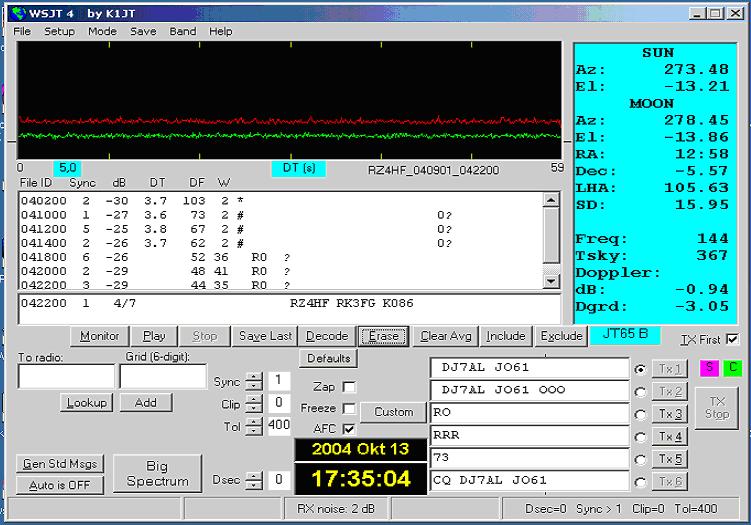Click the Tx1 transmit button
Image resolution: width=751 pixels, height=525 pixels.
[x=670, y=369]
